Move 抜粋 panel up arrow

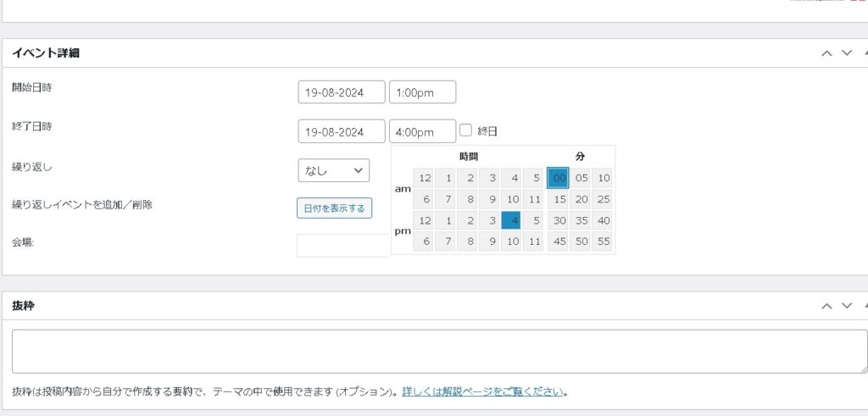pos(827,306)
